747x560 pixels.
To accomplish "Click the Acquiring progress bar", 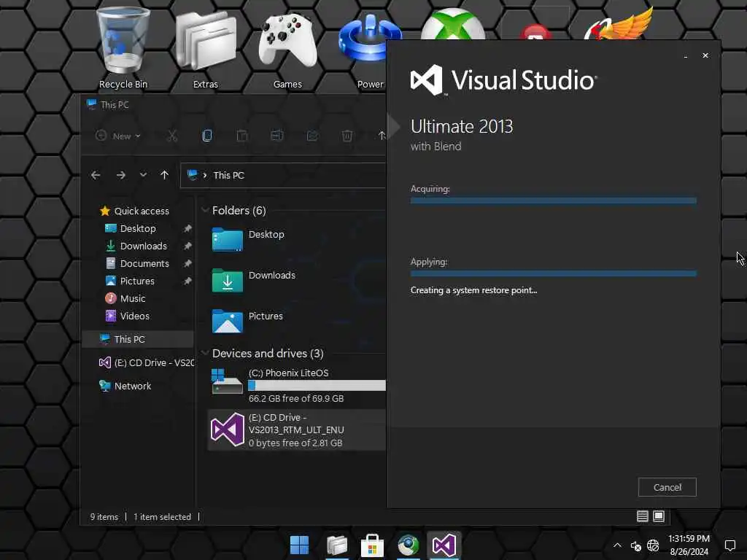I will 553,201.
